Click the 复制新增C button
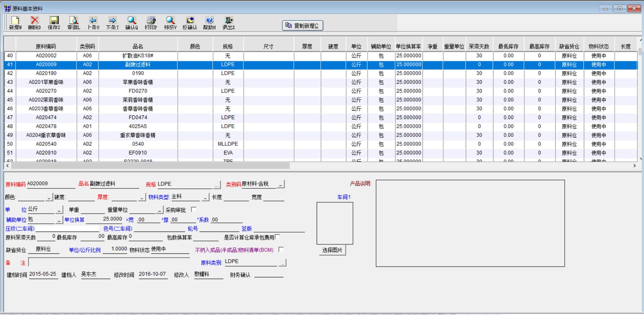This screenshot has height=315, width=644. (x=303, y=26)
